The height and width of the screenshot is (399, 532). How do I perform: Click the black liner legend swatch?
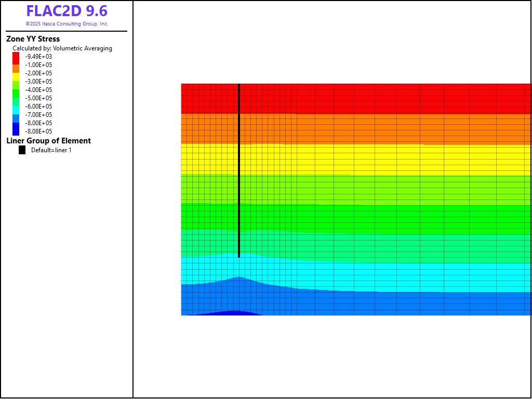tap(22, 150)
